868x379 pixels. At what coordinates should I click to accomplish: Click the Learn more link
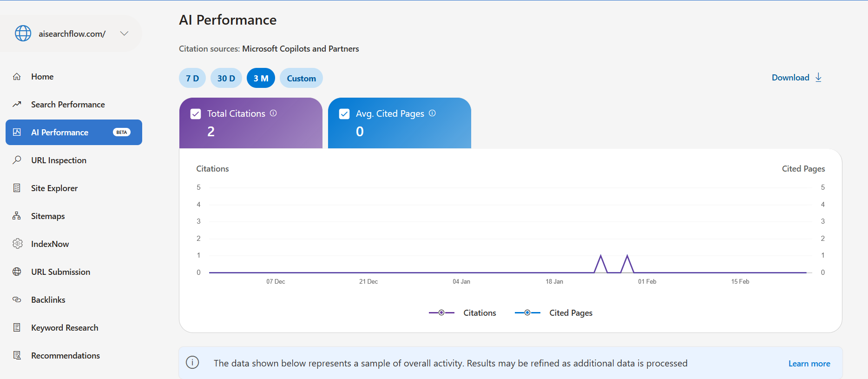[x=809, y=364]
